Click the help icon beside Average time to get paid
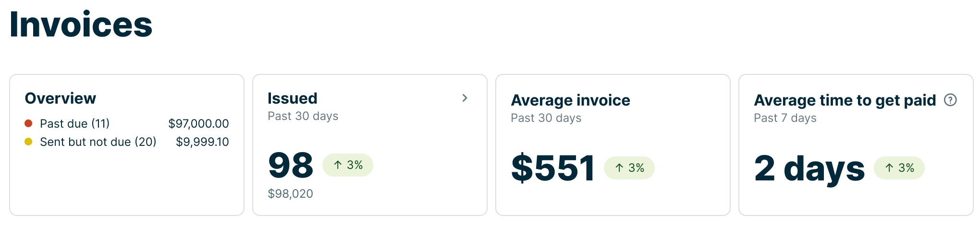This screenshot has height=226, width=980. coord(950,100)
